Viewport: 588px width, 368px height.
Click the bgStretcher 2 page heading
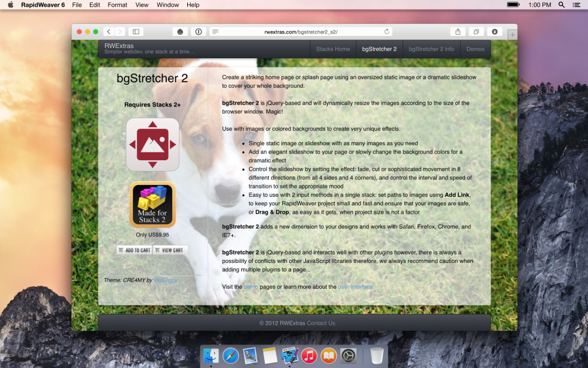click(x=152, y=78)
